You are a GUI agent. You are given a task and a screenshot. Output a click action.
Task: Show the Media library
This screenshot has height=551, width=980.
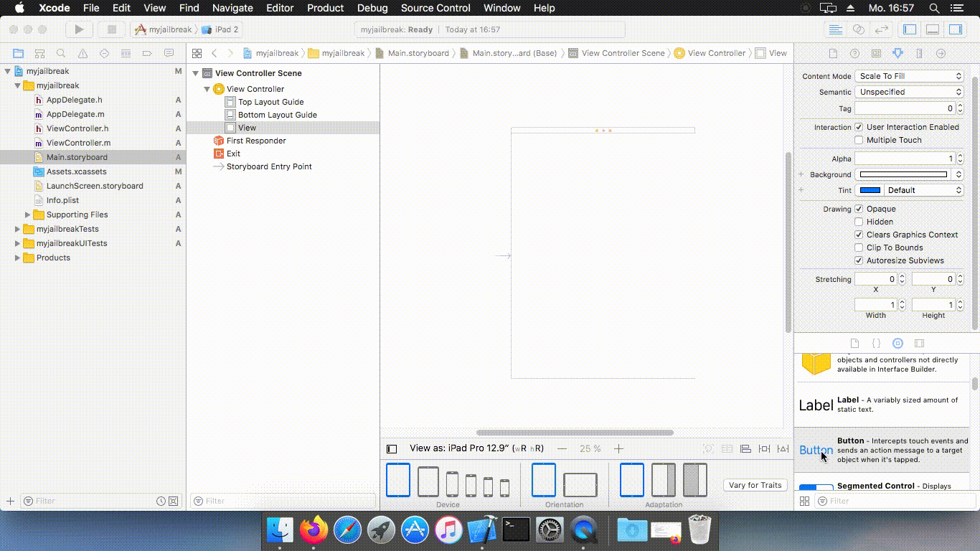click(x=919, y=344)
